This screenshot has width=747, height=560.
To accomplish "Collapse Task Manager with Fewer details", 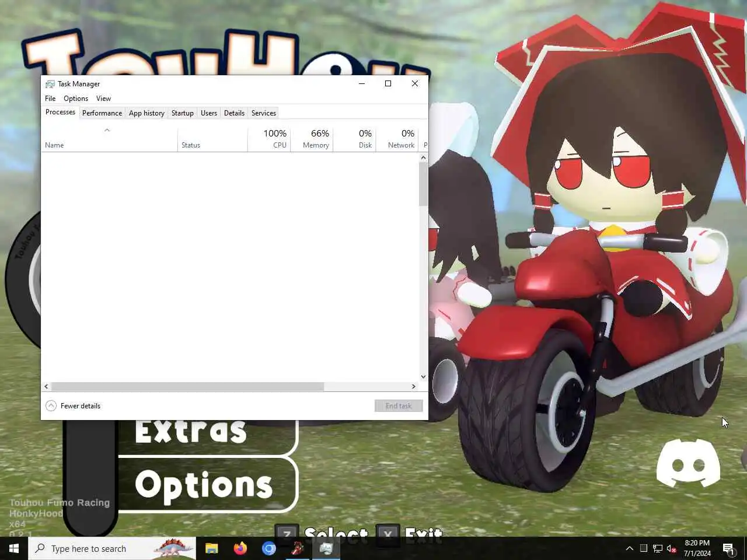I will tap(73, 406).
